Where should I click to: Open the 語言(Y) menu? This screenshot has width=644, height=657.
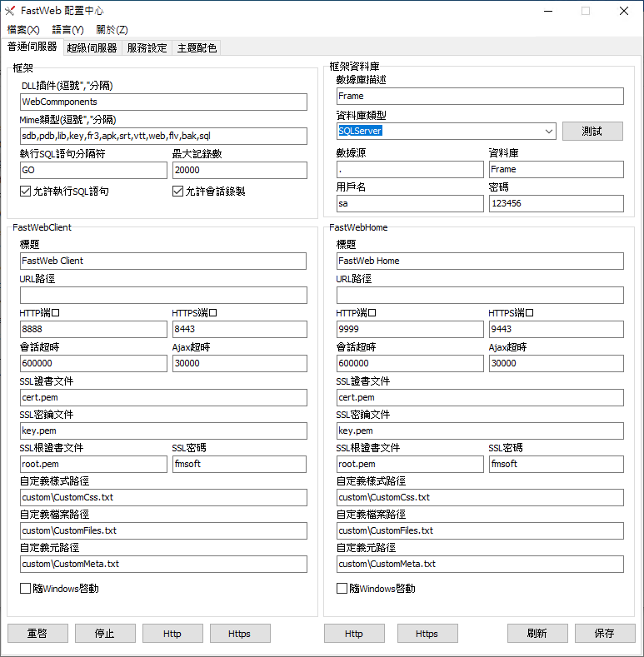coord(68,30)
